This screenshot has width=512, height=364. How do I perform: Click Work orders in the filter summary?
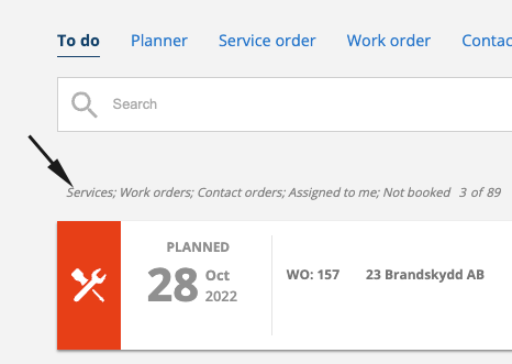(156, 193)
